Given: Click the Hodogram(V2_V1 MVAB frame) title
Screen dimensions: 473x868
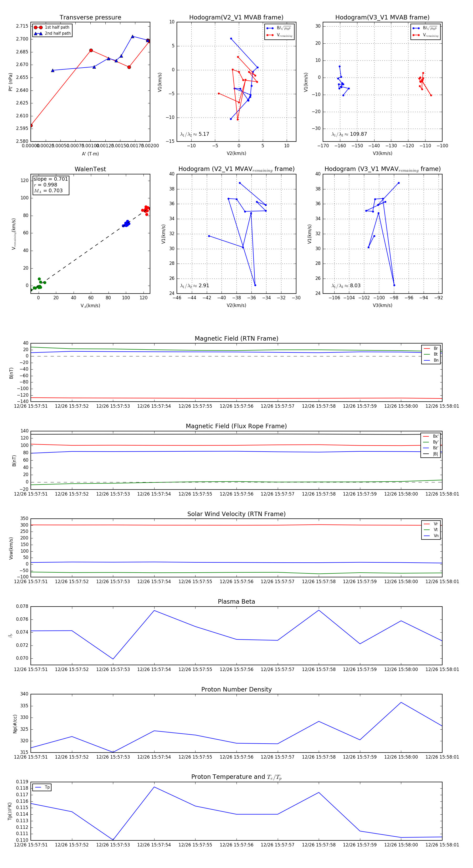Looking at the screenshot, I should click(x=236, y=18).
